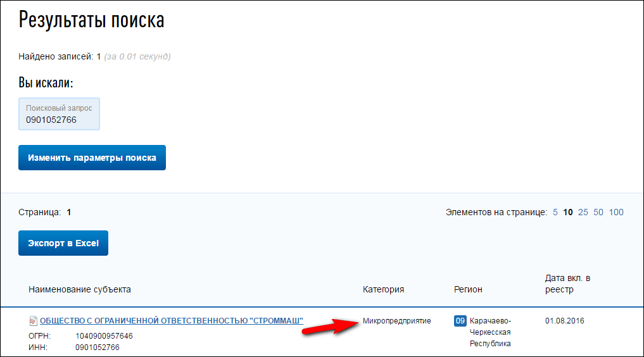Click the ОГРН number 1040900957646
Viewport: 644px width, 357px height.
[104, 336]
